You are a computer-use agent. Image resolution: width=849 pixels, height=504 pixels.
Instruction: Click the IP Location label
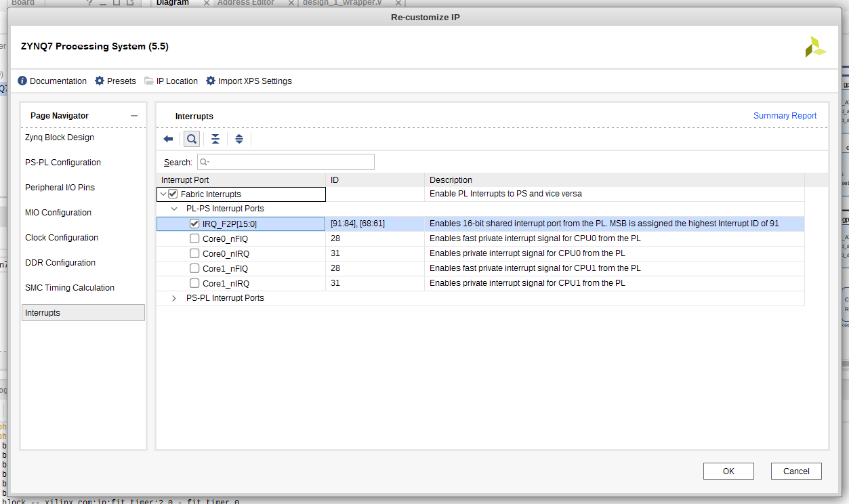(177, 81)
